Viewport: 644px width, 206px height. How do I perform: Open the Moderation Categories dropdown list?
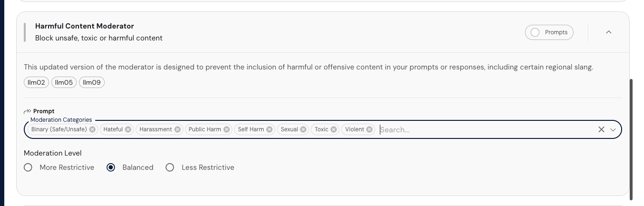[613, 129]
